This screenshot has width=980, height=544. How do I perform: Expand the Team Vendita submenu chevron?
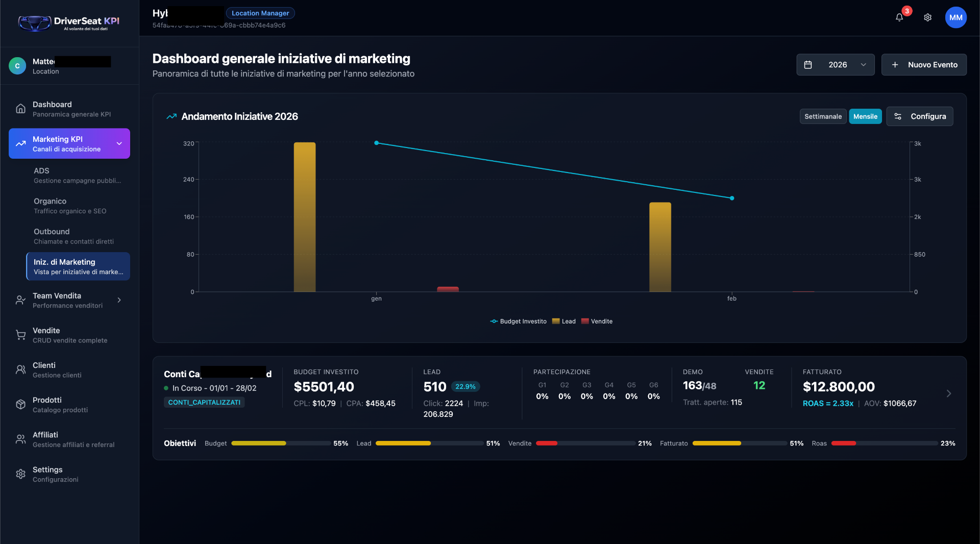pos(119,300)
